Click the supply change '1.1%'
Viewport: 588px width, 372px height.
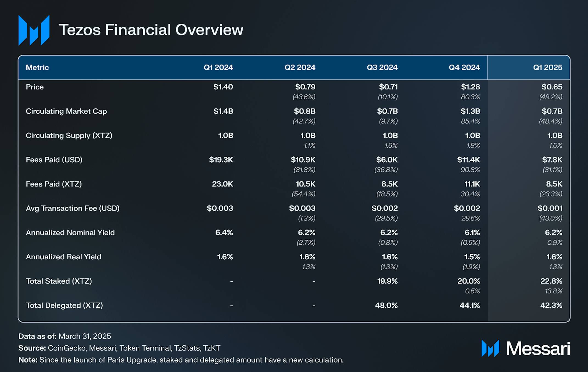coord(309,146)
